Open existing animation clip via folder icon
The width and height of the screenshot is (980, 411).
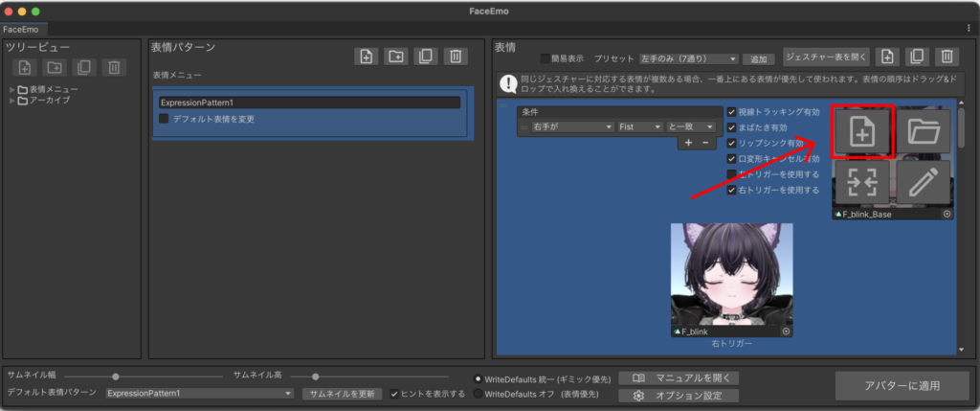(x=923, y=132)
